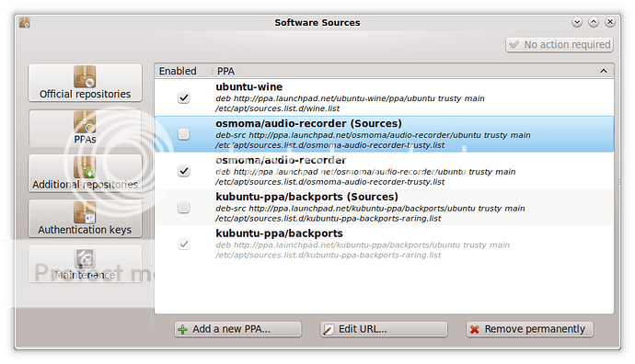The height and width of the screenshot is (364, 635).
Task: Disable the ubuntu-wine PPA checkbox
Action: pos(184,97)
